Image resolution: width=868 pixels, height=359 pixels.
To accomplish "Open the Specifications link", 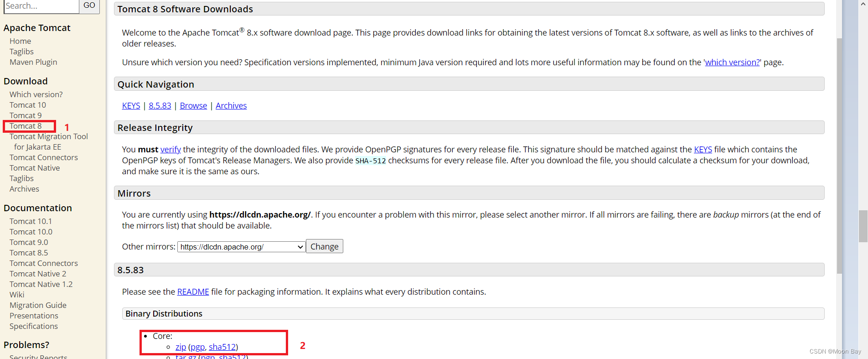I will point(34,326).
